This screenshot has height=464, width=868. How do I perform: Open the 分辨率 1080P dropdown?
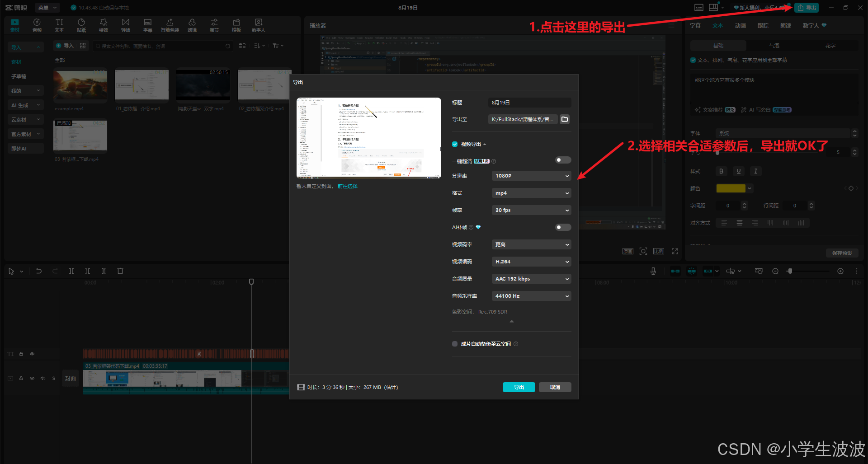pyautogui.click(x=531, y=176)
